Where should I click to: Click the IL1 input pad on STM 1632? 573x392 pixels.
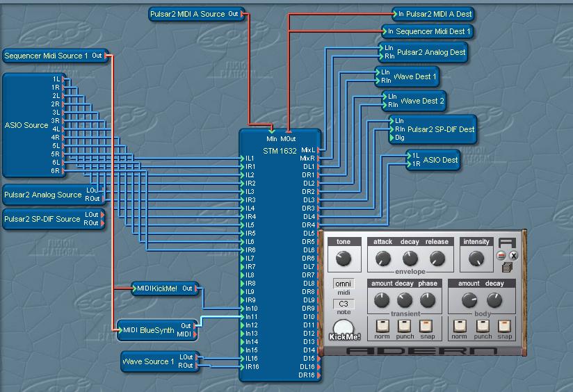pos(242,158)
